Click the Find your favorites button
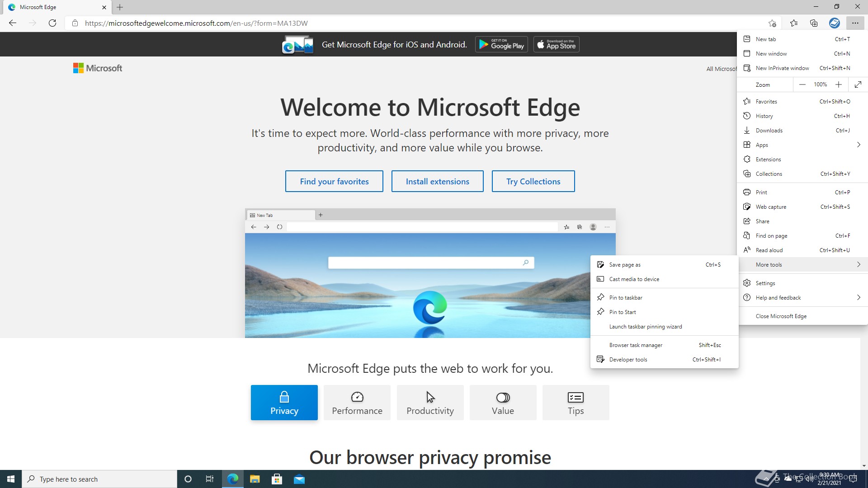This screenshot has width=868, height=488. point(334,181)
